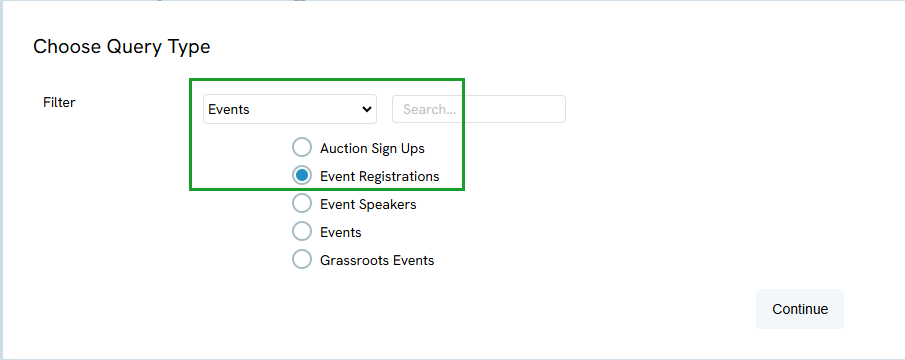Select the Event Registrations radio button
905x360 pixels.
click(x=301, y=176)
